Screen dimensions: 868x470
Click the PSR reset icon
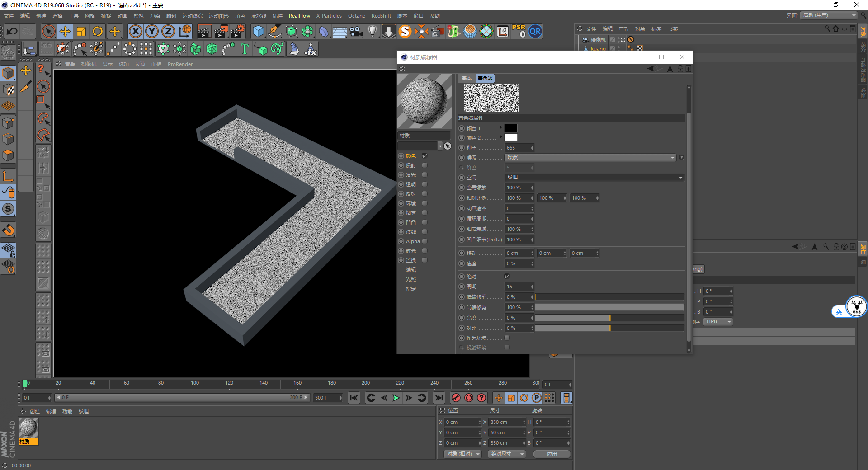click(x=519, y=31)
